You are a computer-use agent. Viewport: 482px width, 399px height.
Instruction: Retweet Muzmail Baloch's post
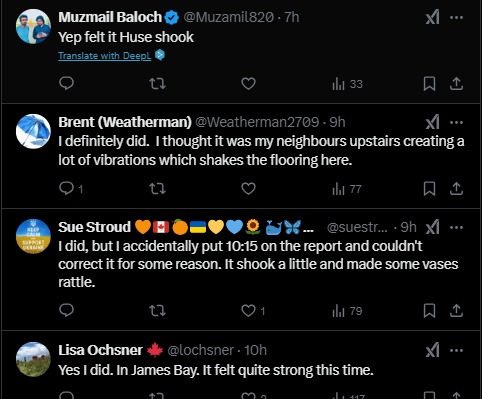click(x=157, y=84)
